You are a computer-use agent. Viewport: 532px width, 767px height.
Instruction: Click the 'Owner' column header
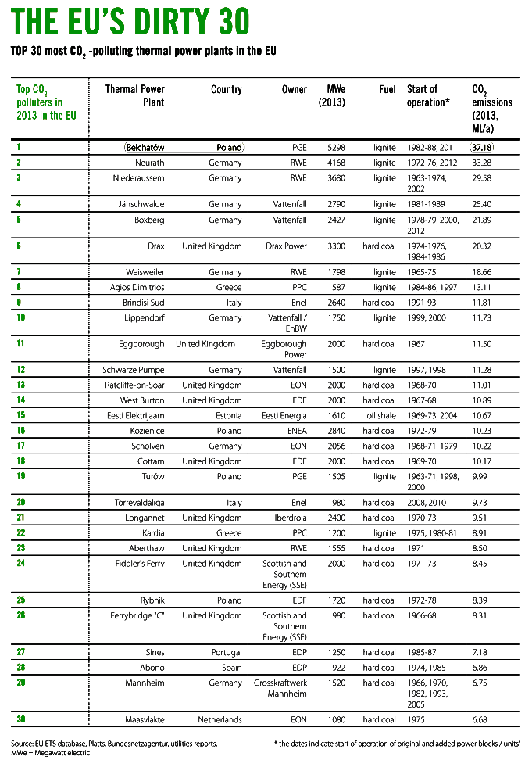coord(295,90)
